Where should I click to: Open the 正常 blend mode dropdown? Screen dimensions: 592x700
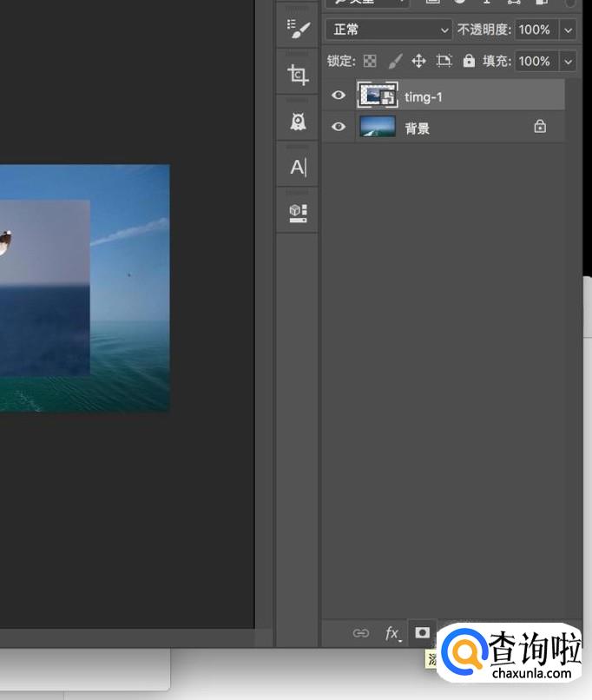[x=388, y=30]
